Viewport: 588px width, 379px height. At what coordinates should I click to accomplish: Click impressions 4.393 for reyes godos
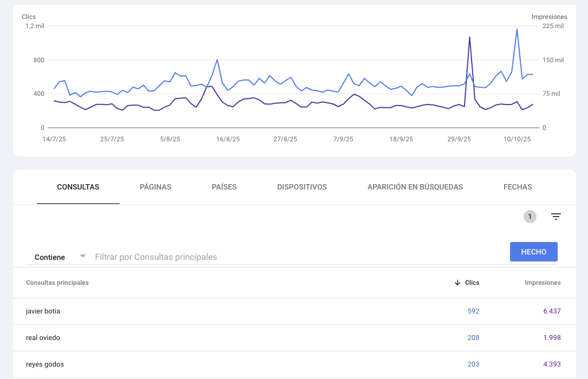click(x=552, y=364)
